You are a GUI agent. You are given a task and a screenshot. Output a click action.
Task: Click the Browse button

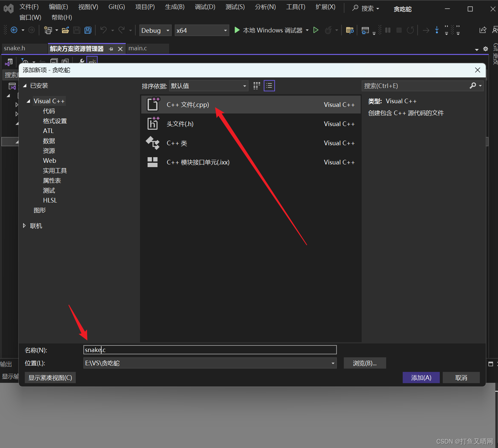tap(365, 363)
